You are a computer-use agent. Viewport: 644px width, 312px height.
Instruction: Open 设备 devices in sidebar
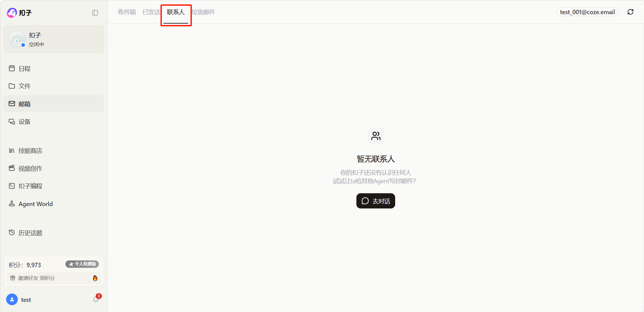[x=54, y=122]
